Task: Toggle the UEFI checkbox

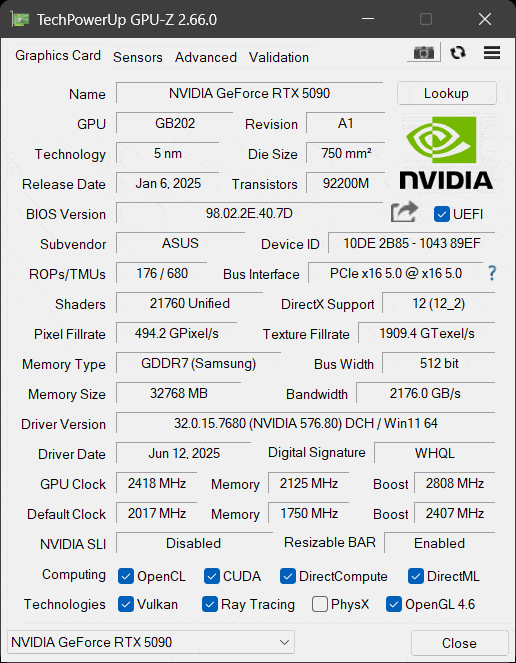Action: pyautogui.click(x=442, y=214)
